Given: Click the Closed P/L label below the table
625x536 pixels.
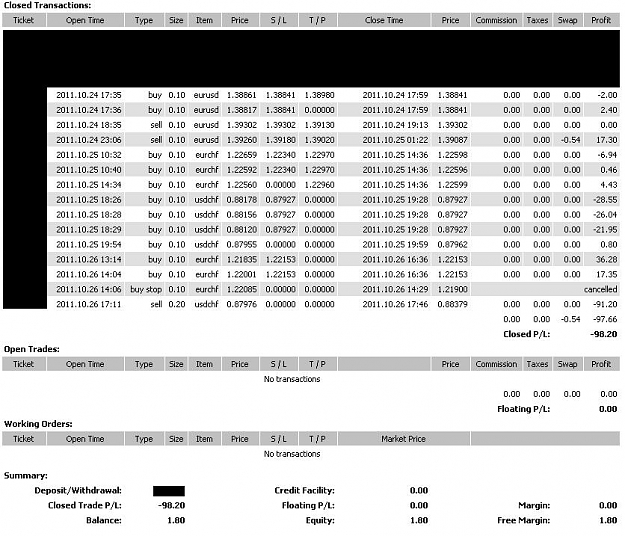Looking at the screenshot, I should point(527,334).
